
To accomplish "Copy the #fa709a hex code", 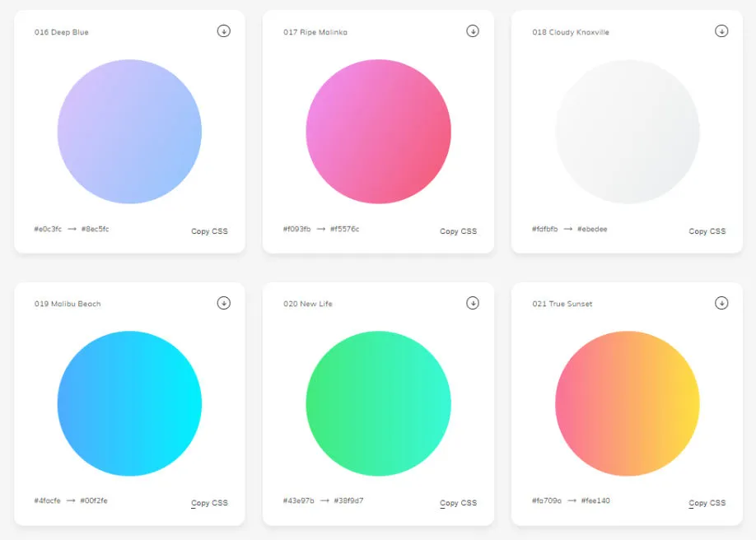I will coord(547,500).
